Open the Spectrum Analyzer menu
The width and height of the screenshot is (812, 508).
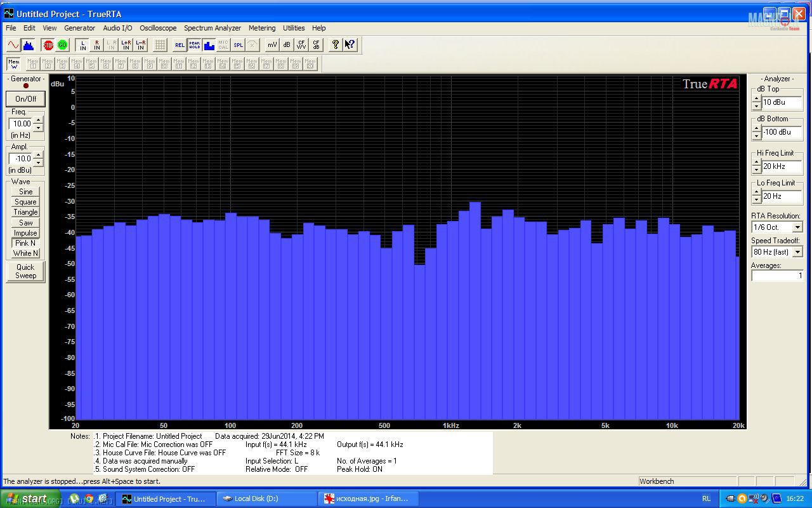pos(213,28)
